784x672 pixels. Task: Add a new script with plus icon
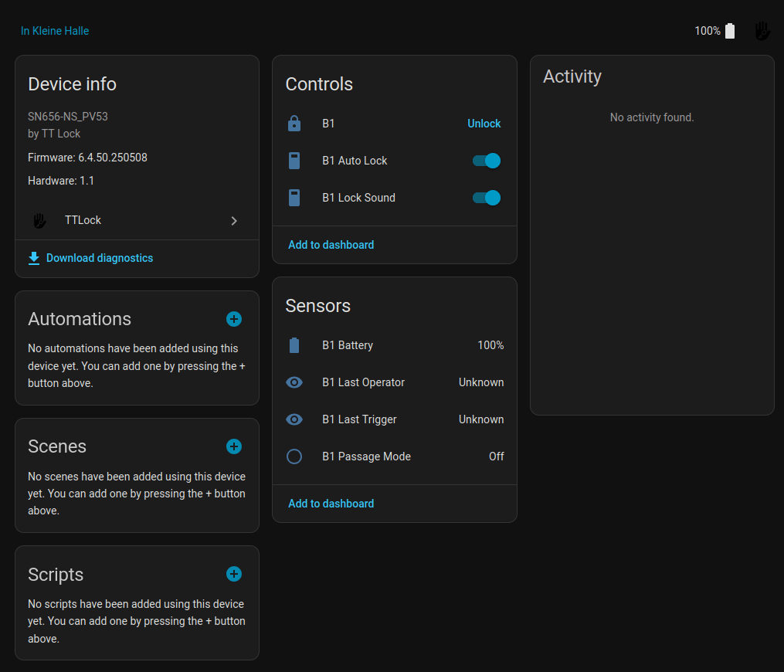[x=234, y=574]
